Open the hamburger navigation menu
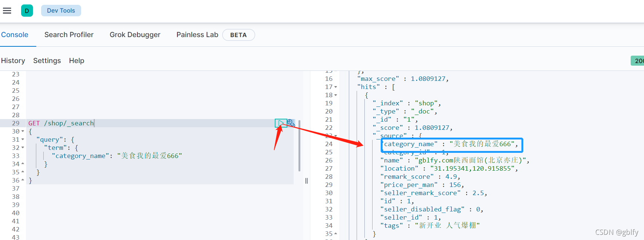 7,10
